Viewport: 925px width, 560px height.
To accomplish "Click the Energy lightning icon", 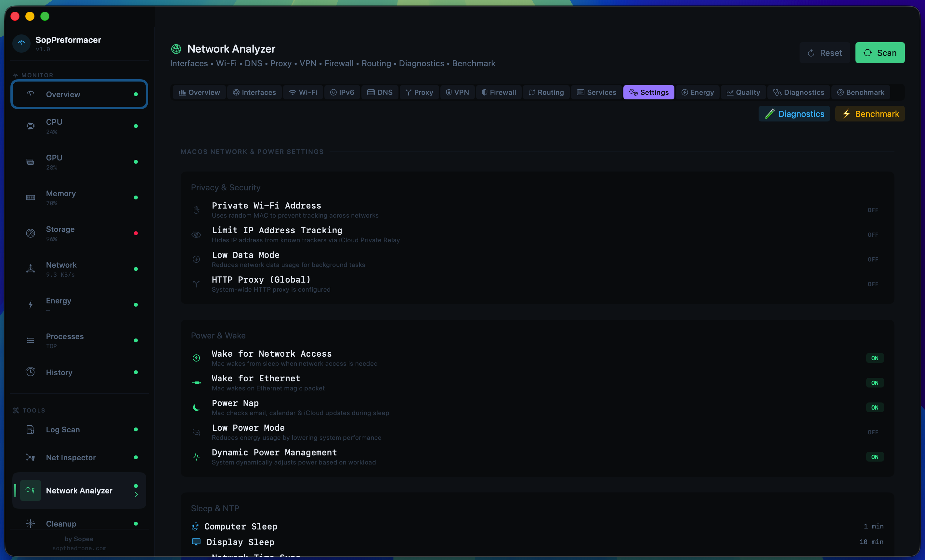I will 31,305.
